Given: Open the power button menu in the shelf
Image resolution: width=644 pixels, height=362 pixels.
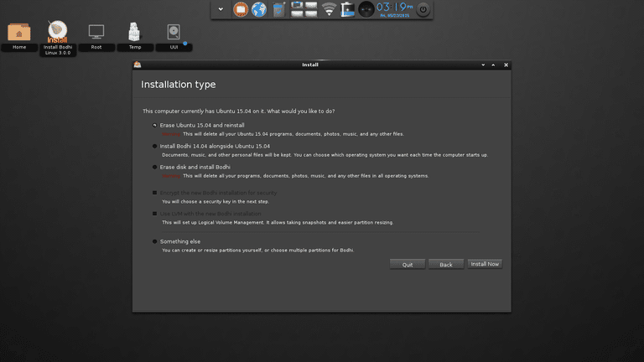Looking at the screenshot, I should (423, 9).
